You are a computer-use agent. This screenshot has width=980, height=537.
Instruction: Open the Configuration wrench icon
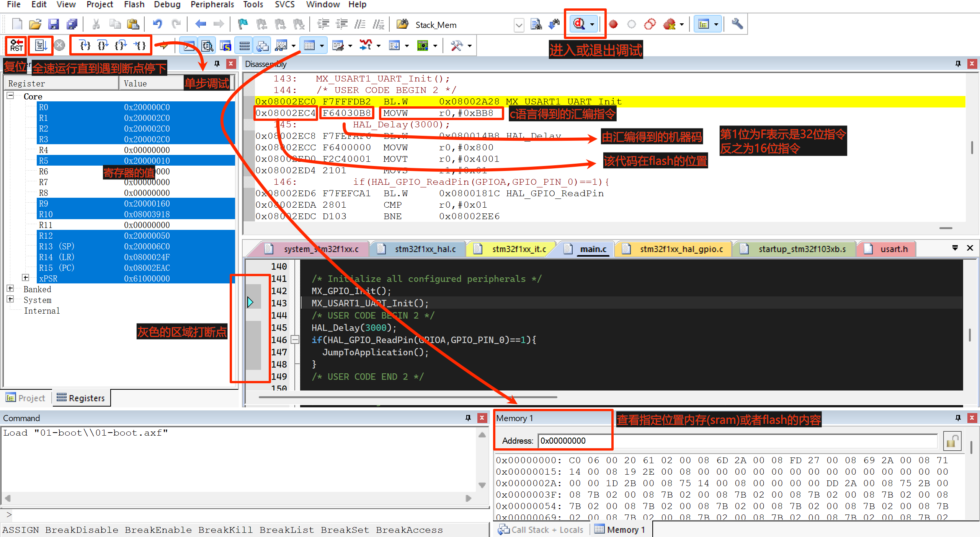(737, 24)
